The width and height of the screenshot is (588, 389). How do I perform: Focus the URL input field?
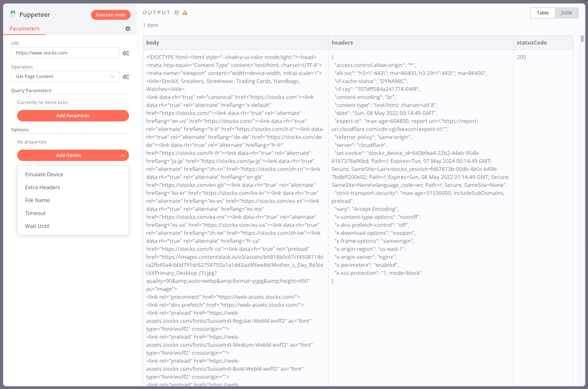pos(65,53)
